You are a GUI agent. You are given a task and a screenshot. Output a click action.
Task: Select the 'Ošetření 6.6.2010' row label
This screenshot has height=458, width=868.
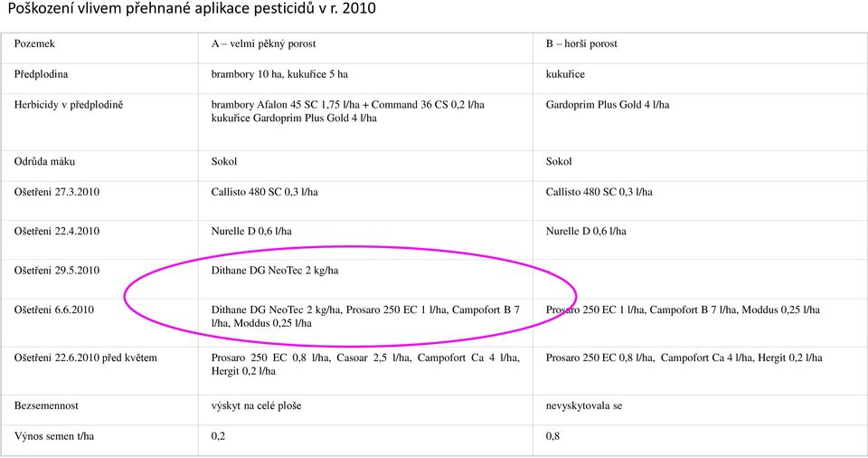click(54, 310)
